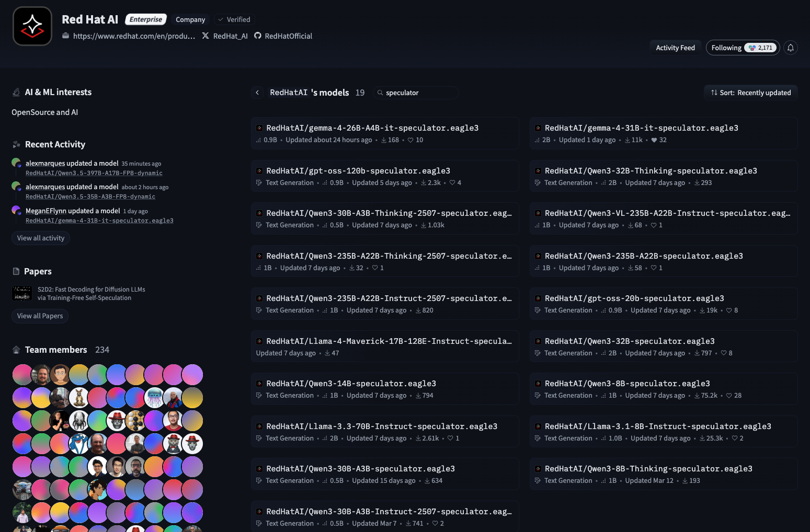Focus the speculator search field
This screenshot has height=532, width=810.
416,92
